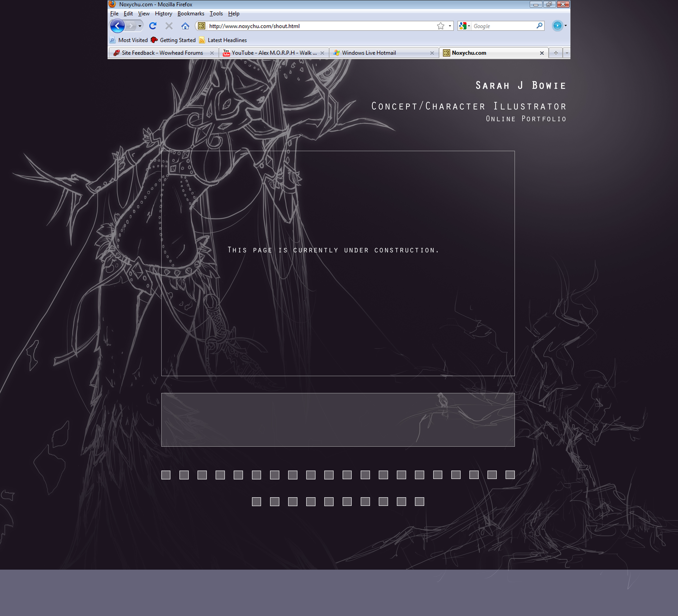Click the blue round toolbar button
Viewport: 678px width, 616px height.
557,26
